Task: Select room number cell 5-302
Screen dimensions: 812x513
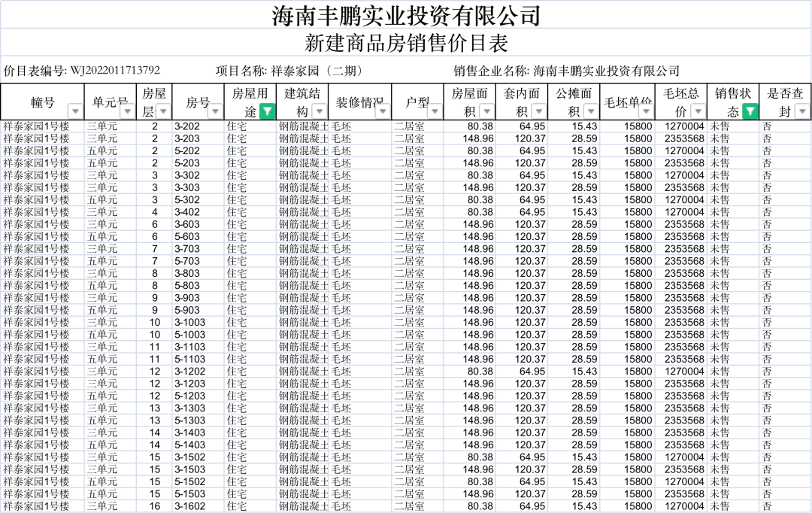Action: [x=198, y=199]
